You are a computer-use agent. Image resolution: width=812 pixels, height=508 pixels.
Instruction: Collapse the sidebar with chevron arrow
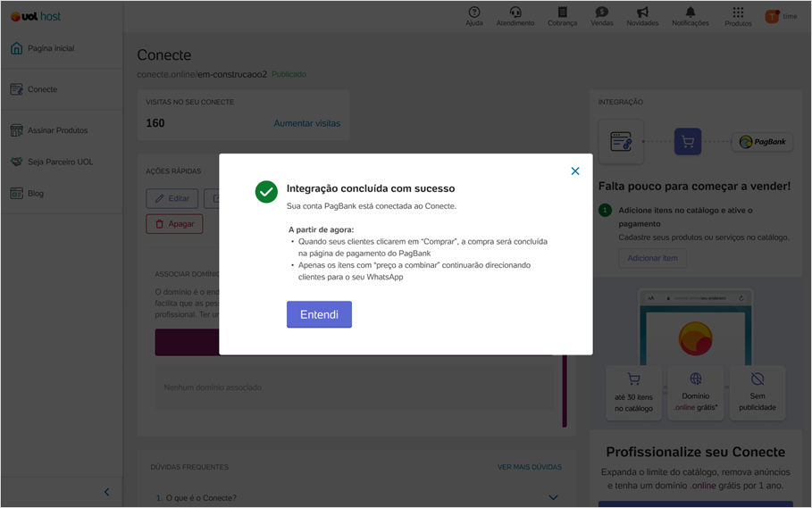coord(107,492)
